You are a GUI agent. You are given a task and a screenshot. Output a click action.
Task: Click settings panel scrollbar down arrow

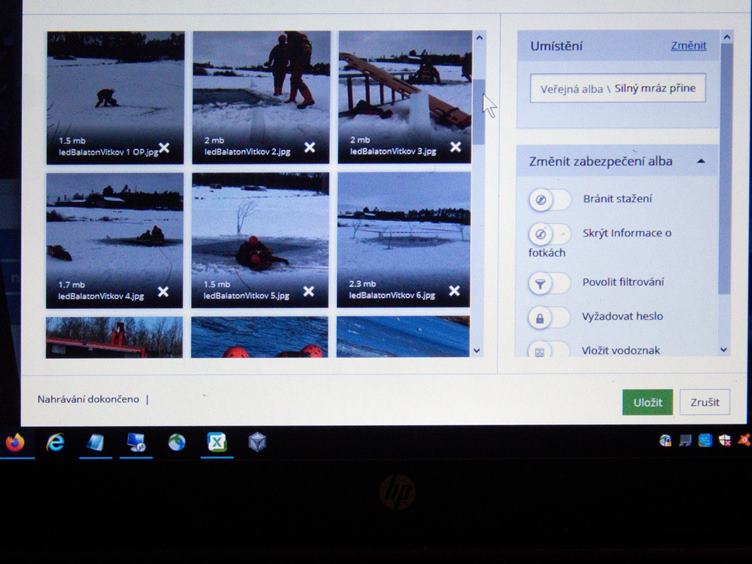pos(724,350)
